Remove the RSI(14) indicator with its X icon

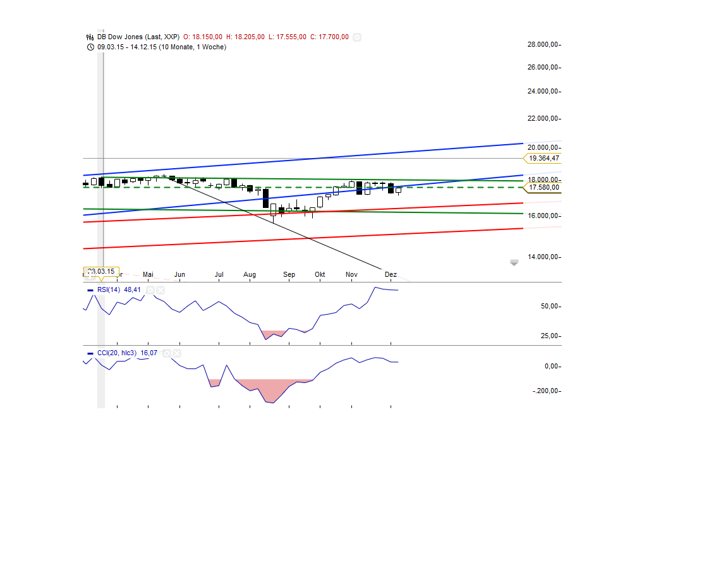[160, 289]
